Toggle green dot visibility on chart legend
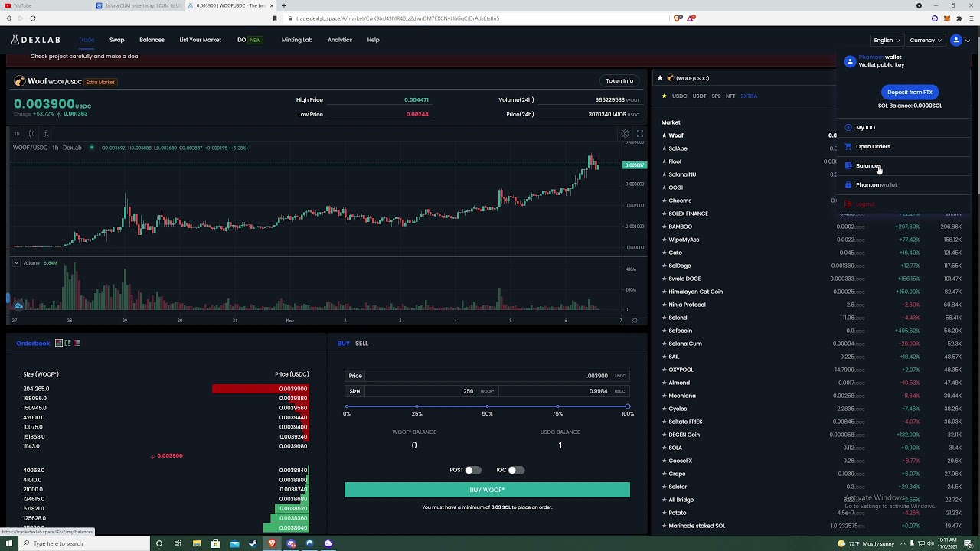980x551 pixels. [x=91, y=148]
